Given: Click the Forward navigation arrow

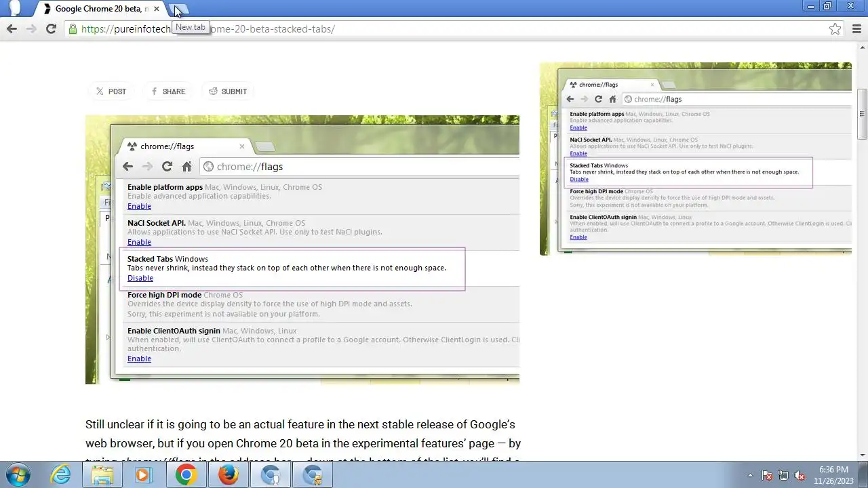Looking at the screenshot, I should 31,28.
